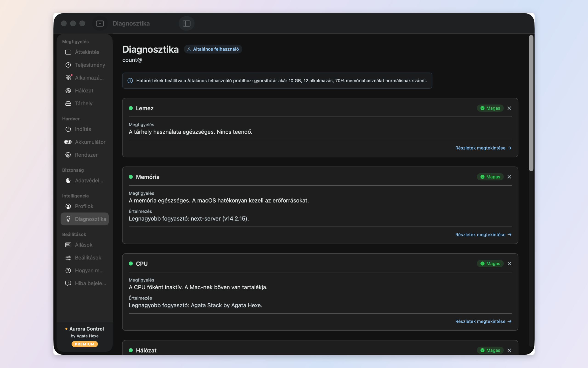Click the Határértékek beállítva banner text
Screen dimensions: 588x368
tap(282, 80)
